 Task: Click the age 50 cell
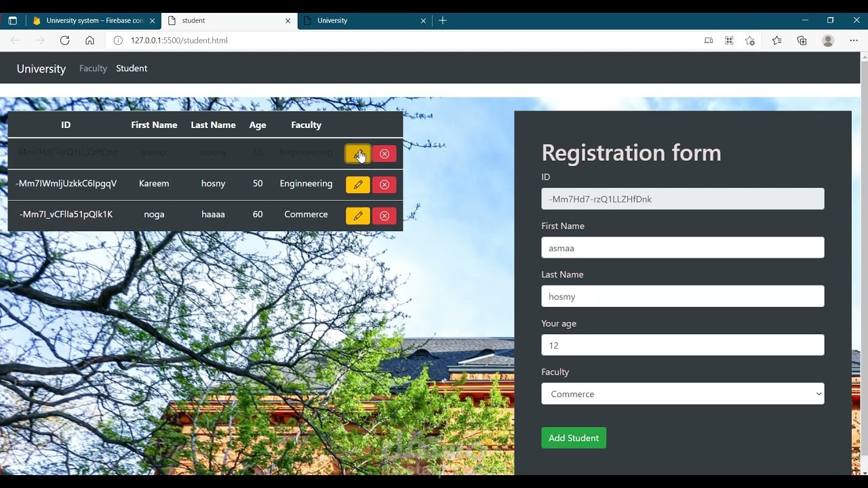(258, 184)
